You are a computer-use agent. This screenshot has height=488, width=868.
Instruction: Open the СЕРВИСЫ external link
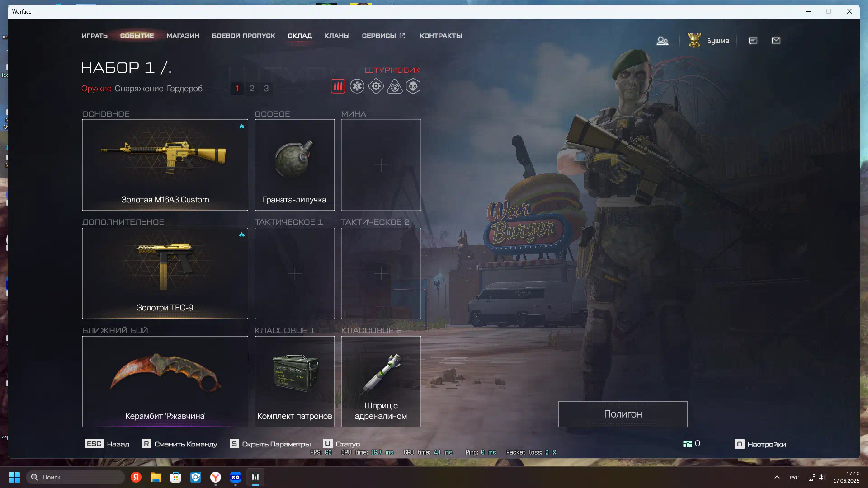tap(383, 36)
